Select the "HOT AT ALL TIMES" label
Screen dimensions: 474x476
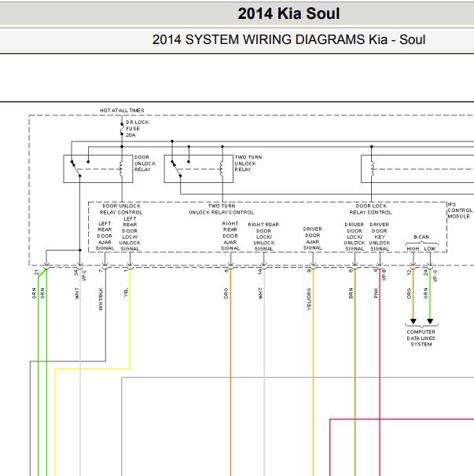point(122,111)
